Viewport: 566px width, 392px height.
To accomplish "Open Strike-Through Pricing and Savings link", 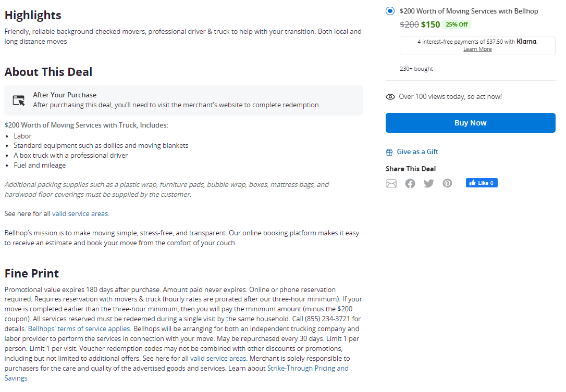I will 177,373.
